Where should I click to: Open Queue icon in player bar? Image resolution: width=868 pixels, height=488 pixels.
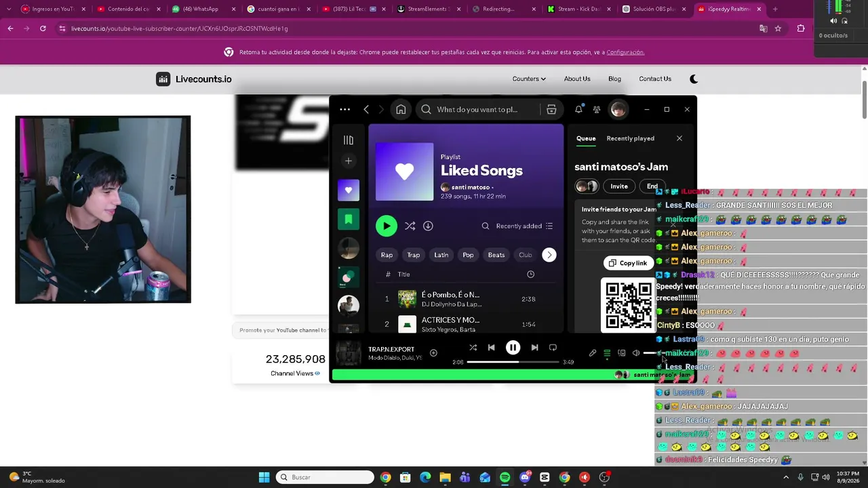(x=607, y=352)
